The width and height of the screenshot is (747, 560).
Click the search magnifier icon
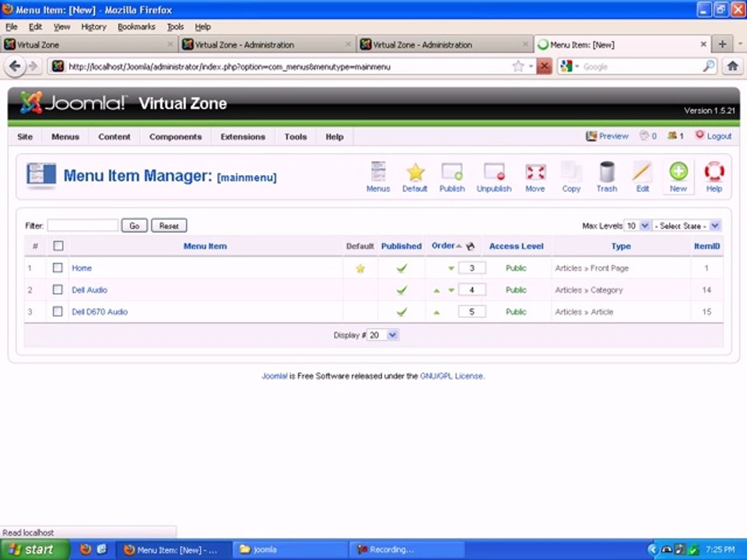pyautogui.click(x=709, y=66)
